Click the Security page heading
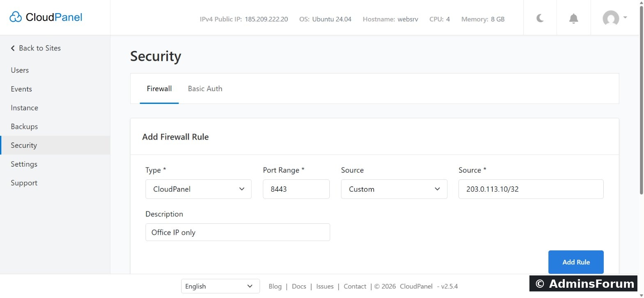644x298 pixels. point(156,56)
